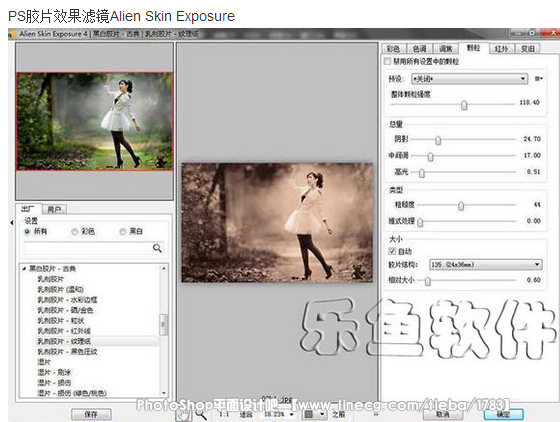Click the search magnifier icon in presets
560x422 pixels.
point(157,248)
